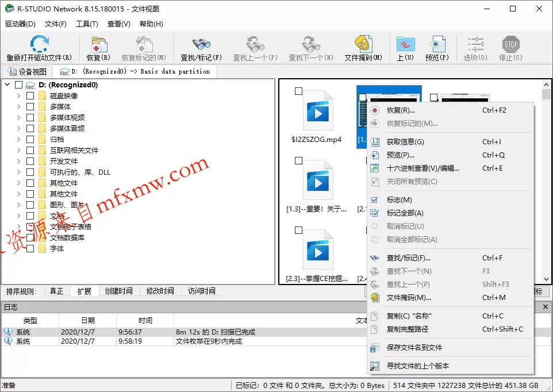Click the STOP (停止) toolbar icon
The width and height of the screenshot is (553, 392).
pos(510,44)
